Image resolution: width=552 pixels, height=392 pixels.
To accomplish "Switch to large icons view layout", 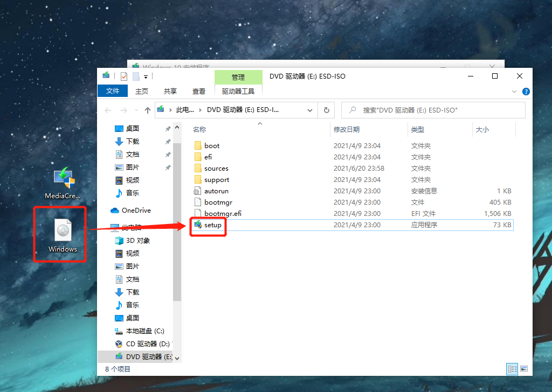I will click(x=524, y=369).
